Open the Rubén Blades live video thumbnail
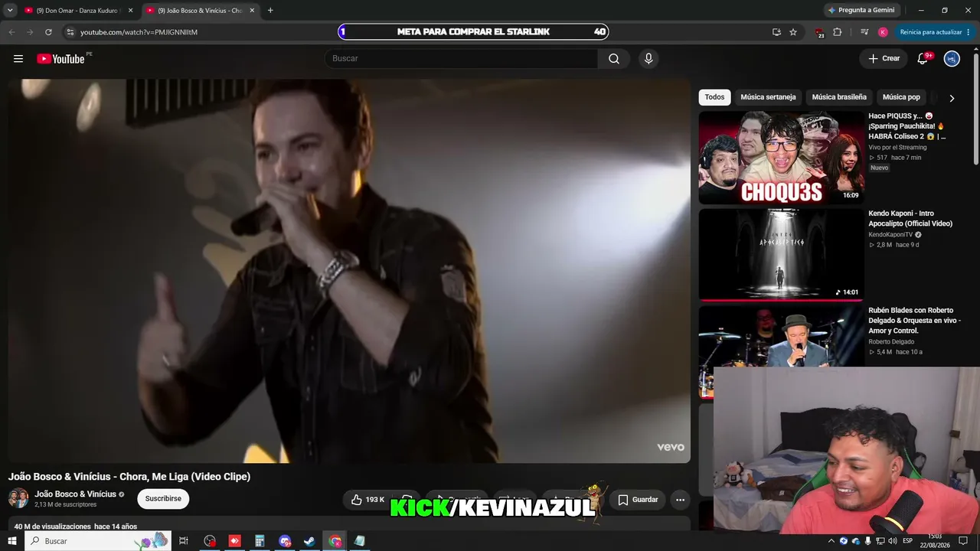 point(781,337)
